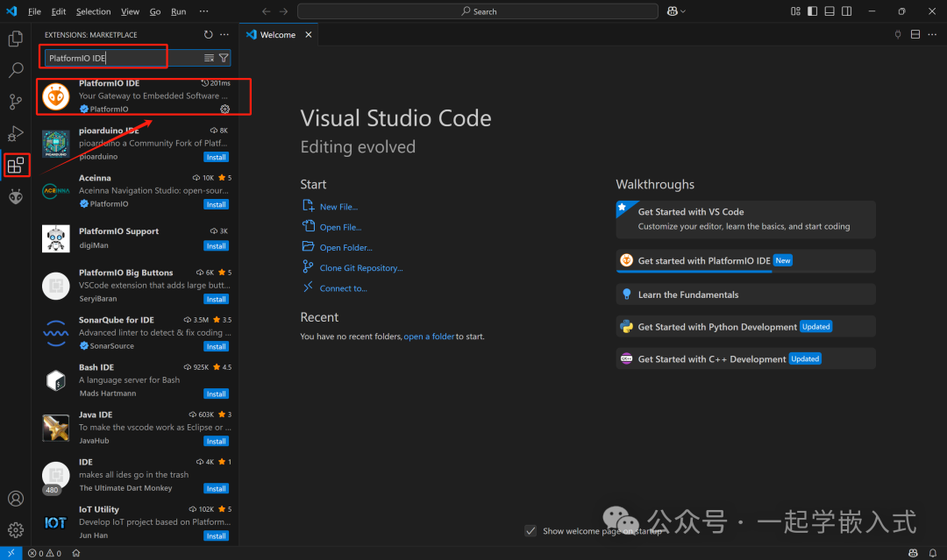This screenshot has width=947, height=560.
Task: Open the filter extensions funnel dropdown
Action: tap(225, 56)
